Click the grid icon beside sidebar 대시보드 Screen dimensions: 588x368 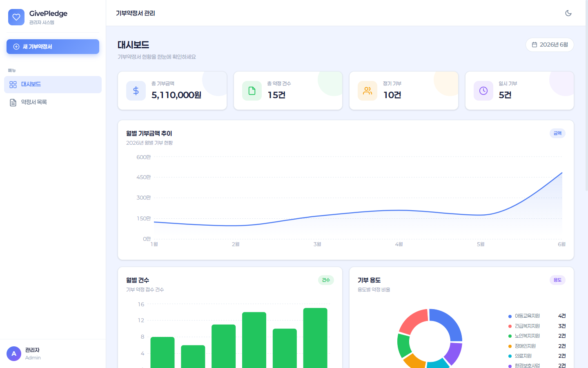(x=13, y=85)
